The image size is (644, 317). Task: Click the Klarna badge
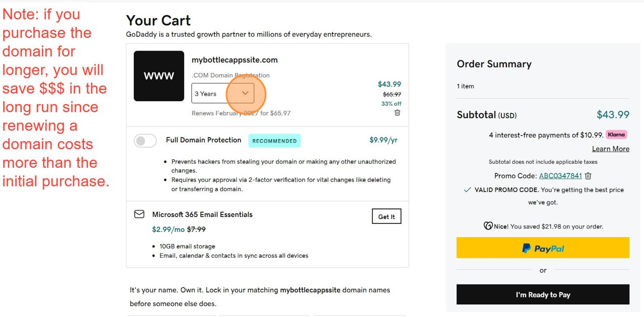[x=616, y=135]
